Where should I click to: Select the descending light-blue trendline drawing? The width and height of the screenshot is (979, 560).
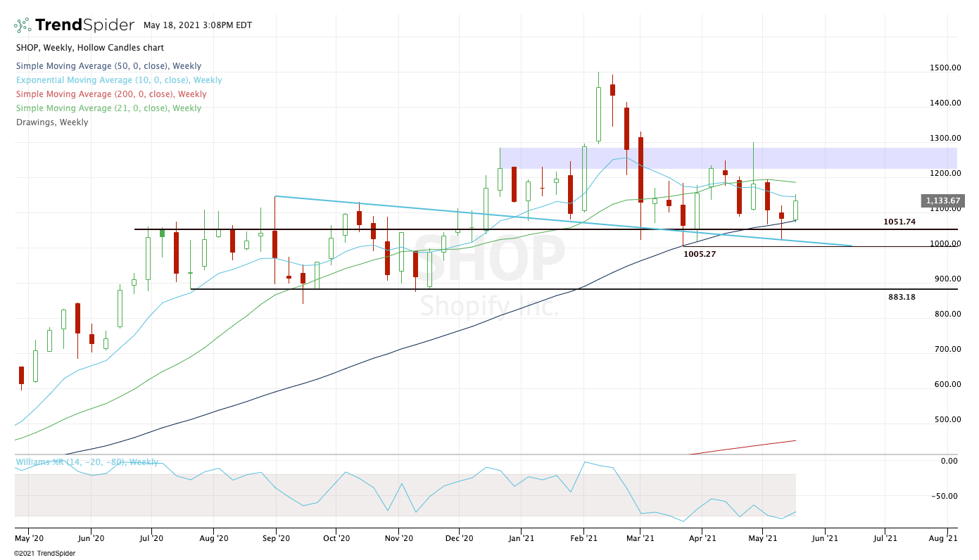tap(563, 221)
